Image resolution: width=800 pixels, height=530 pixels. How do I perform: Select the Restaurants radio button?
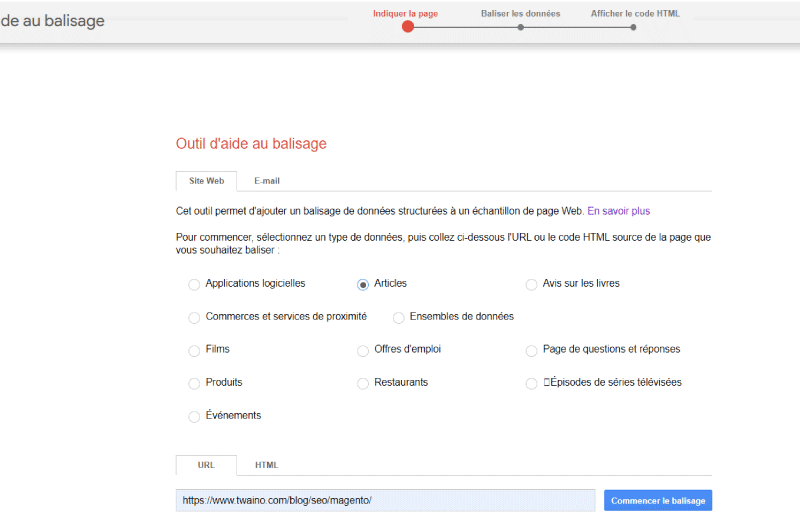pos(363,384)
